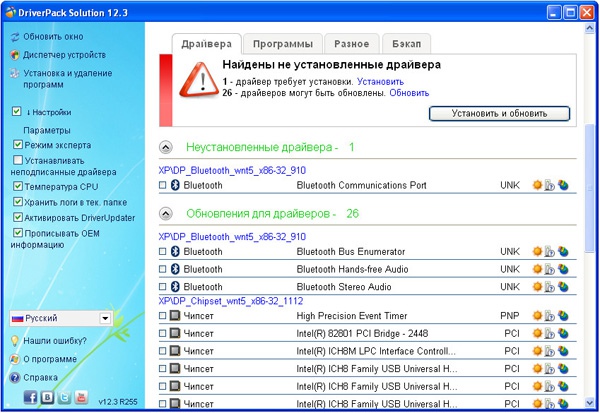
Task: Click the refresh icon next to Обновить окно
Action: pyautogui.click(x=15, y=37)
